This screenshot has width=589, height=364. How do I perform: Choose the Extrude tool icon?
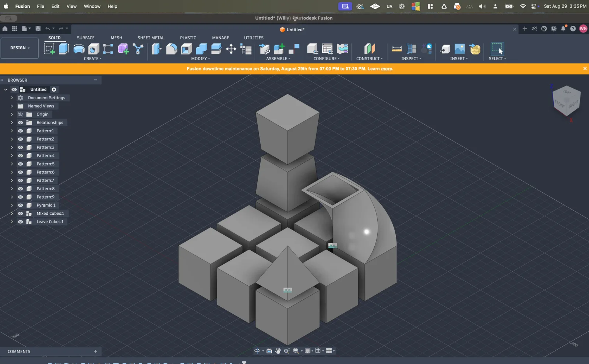tap(64, 49)
